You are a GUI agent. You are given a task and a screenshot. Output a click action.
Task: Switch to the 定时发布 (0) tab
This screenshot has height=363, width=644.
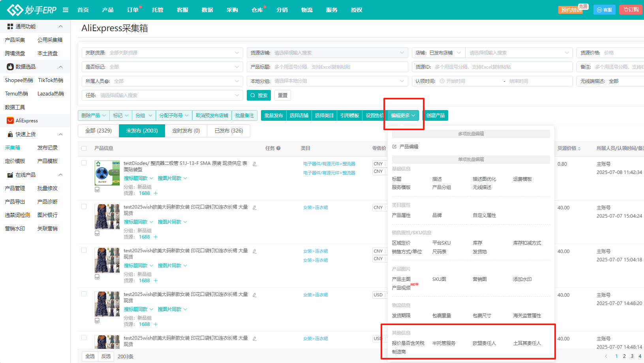pos(186,131)
